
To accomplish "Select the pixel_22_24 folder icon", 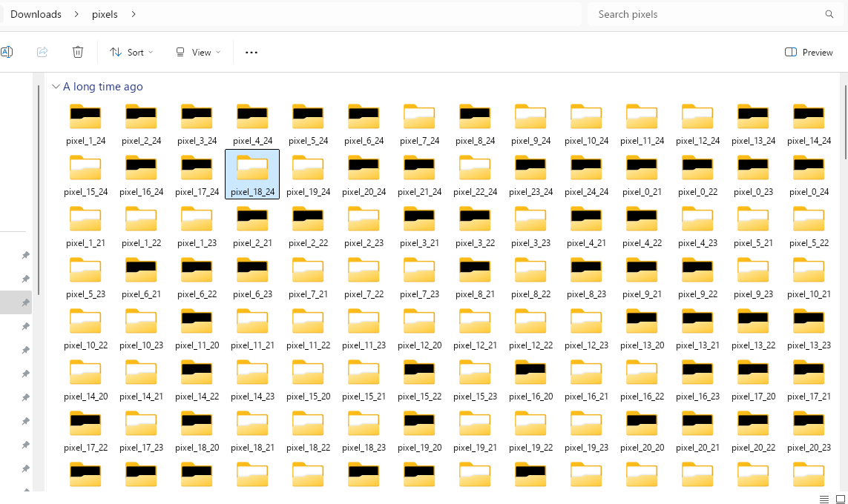I will (475, 168).
